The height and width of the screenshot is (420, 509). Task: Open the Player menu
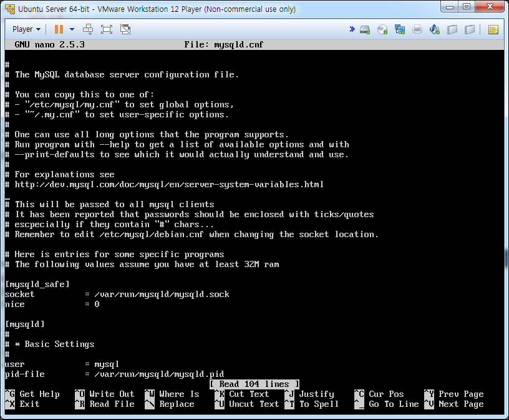(26, 29)
